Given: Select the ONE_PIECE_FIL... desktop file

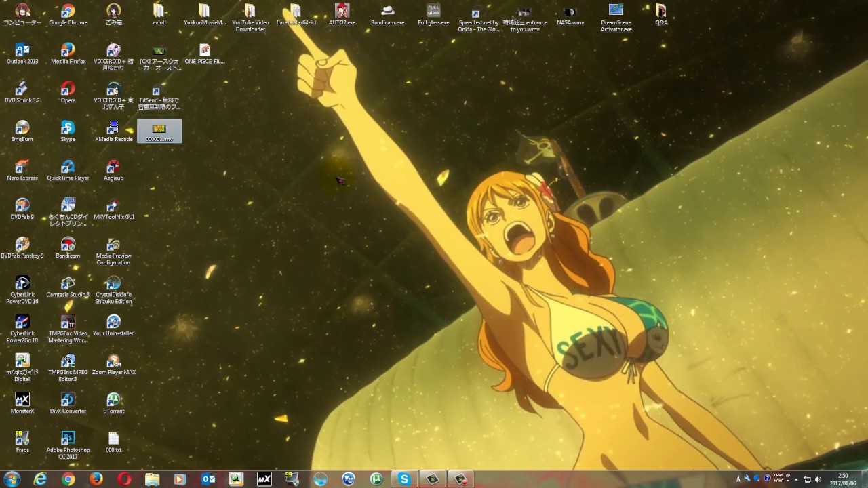Looking at the screenshot, I should pyautogui.click(x=205, y=54).
